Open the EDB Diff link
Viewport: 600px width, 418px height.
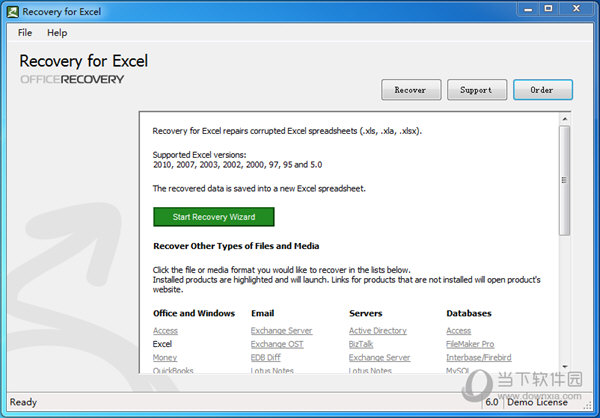pyautogui.click(x=266, y=358)
